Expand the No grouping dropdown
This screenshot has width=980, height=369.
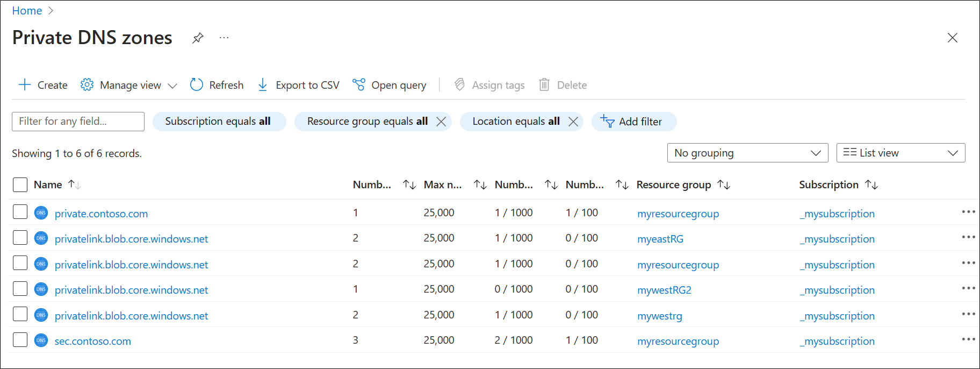point(747,153)
